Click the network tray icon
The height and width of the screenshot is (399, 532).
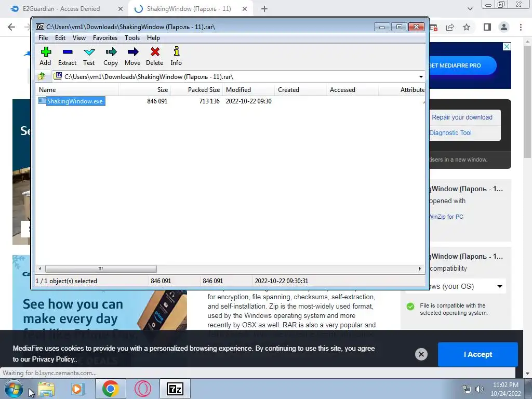pos(467,389)
